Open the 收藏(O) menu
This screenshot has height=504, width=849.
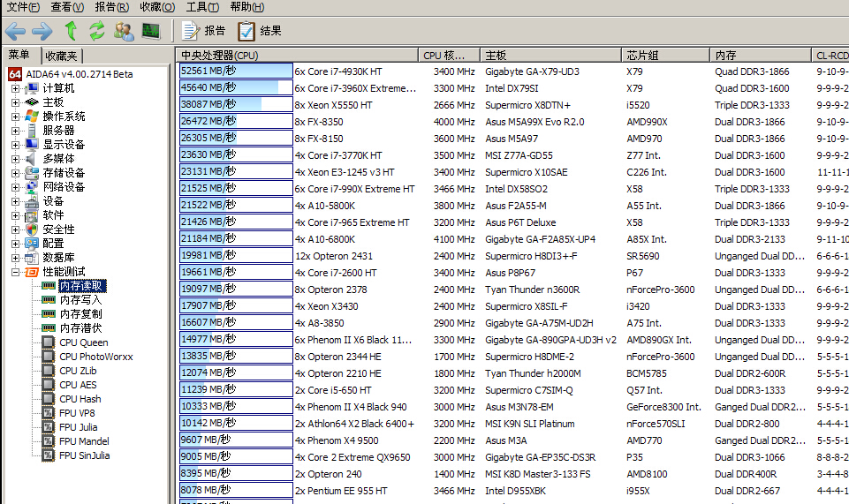157,7
